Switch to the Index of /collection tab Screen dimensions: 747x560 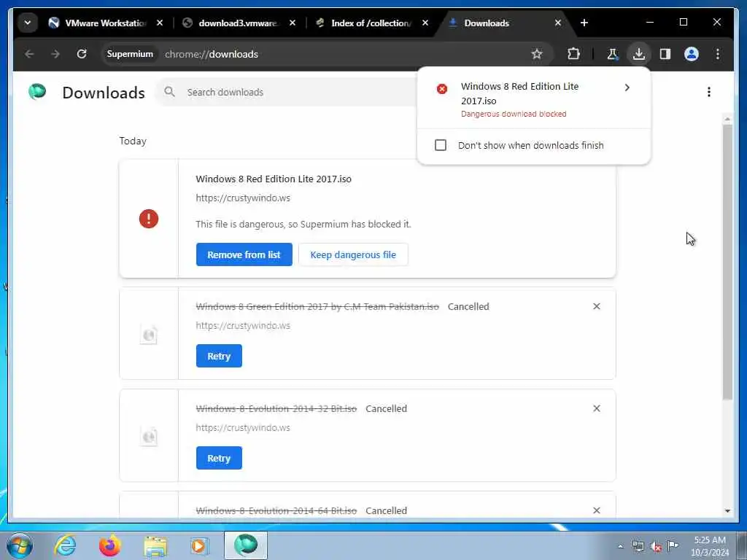click(365, 23)
